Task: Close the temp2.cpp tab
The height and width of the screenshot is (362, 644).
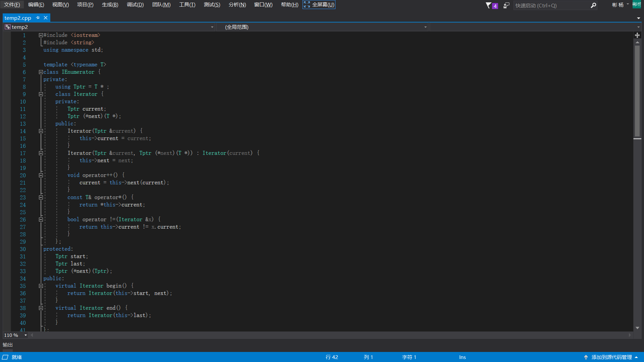Action: [46, 18]
